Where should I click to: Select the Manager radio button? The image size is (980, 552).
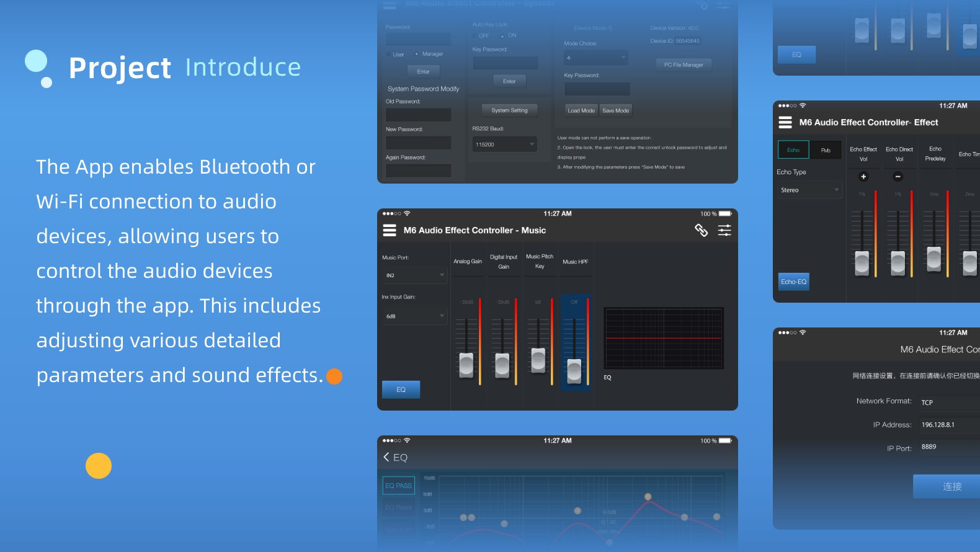417,54
